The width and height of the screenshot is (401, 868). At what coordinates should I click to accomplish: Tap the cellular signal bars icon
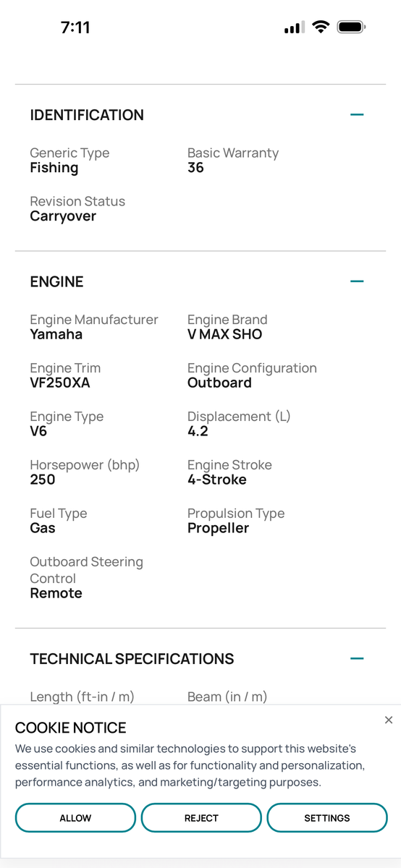294,27
